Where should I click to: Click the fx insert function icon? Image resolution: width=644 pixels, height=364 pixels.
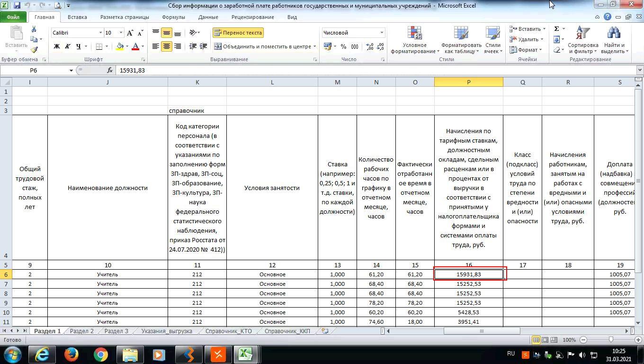pyautogui.click(x=110, y=70)
